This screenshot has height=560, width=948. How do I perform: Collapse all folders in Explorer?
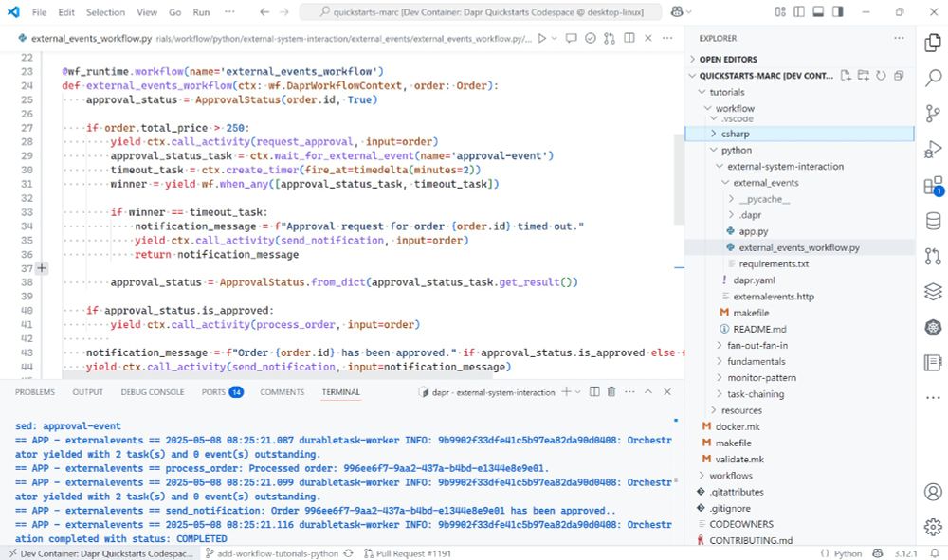click(x=899, y=76)
